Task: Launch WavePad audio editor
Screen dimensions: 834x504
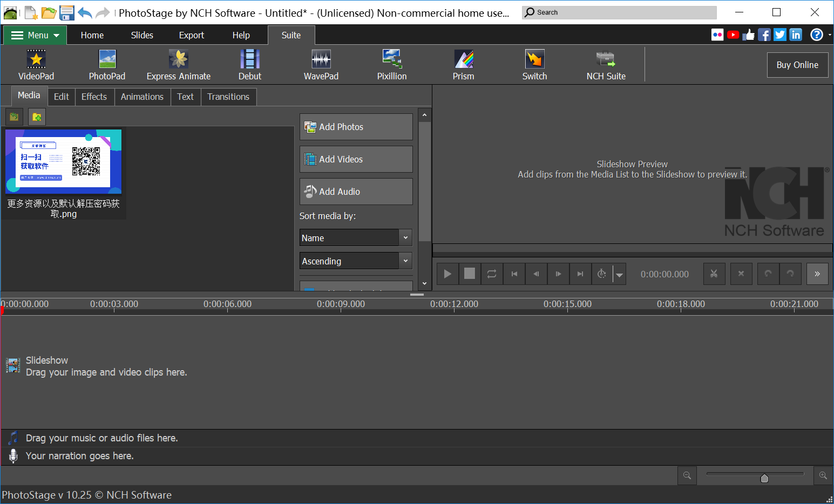Action: point(321,65)
